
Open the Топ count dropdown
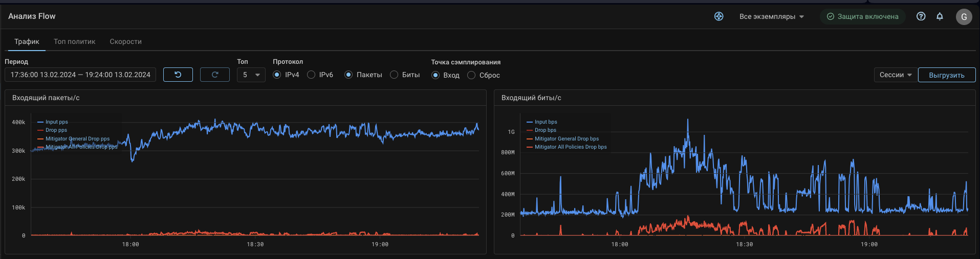coord(251,75)
